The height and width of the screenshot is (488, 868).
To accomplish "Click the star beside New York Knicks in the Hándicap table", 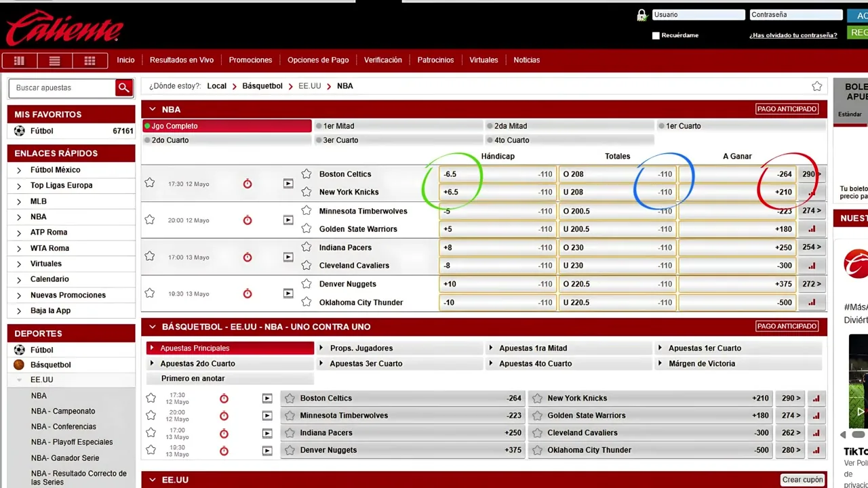I will click(x=307, y=192).
